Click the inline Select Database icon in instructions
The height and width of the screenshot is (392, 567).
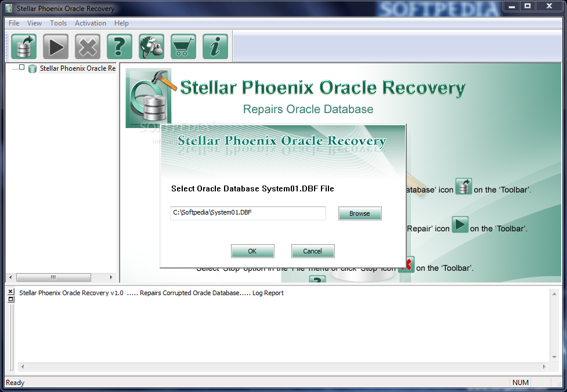click(x=464, y=186)
